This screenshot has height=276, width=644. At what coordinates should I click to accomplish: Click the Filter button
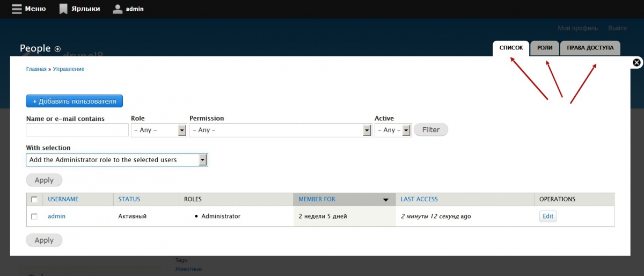(x=431, y=129)
